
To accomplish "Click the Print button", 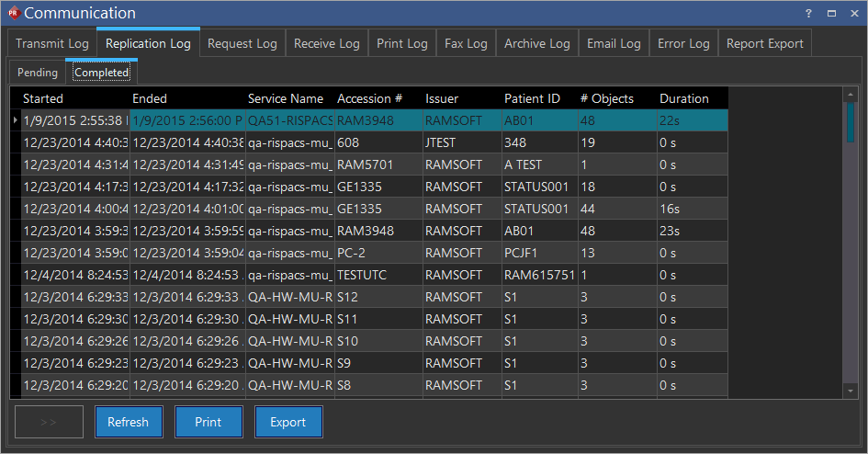I will [209, 422].
